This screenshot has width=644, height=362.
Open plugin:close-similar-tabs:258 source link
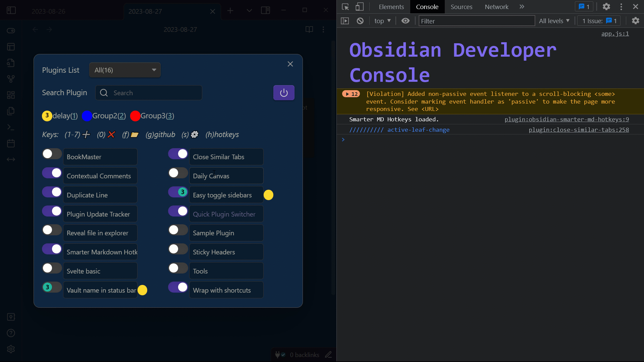[x=579, y=130]
